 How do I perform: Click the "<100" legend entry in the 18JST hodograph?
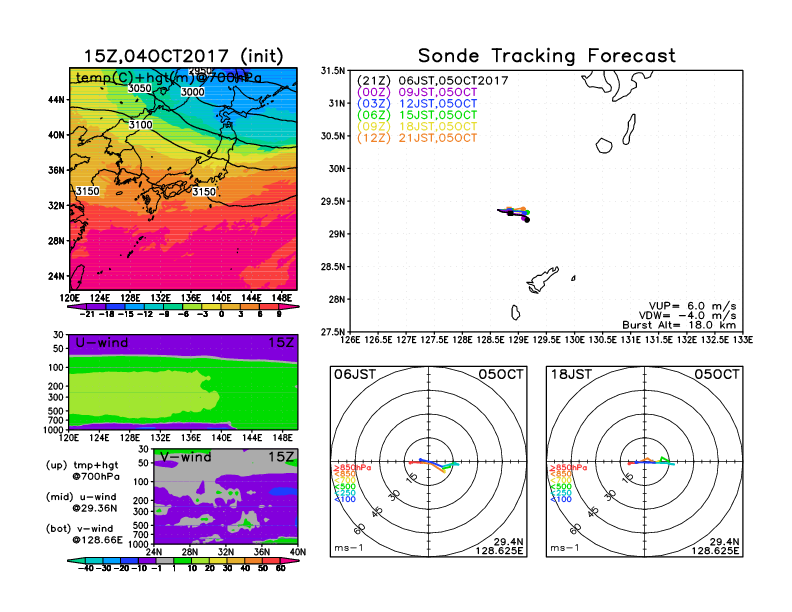click(561, 500)
